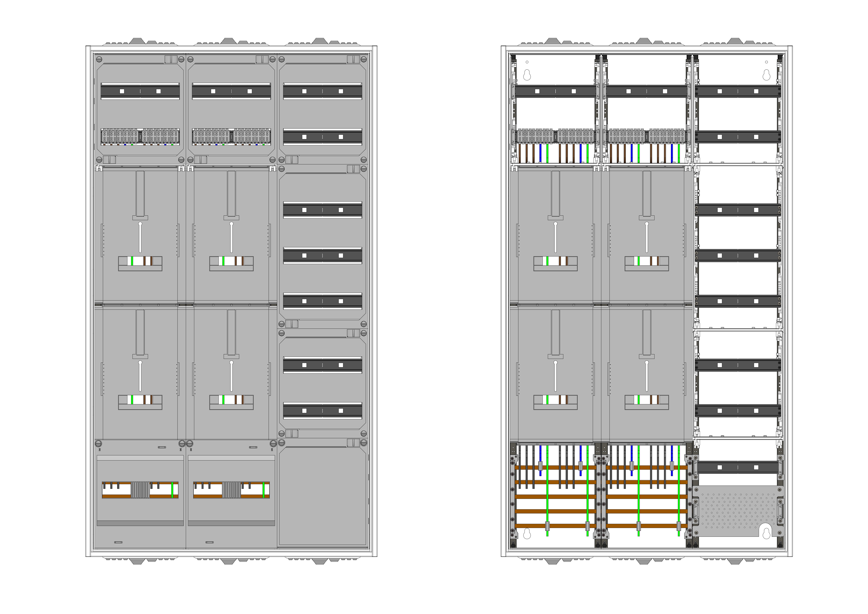
Task: Select the upper DIN rail in left cabinet's top-right panel
Action: click(322, 91)
